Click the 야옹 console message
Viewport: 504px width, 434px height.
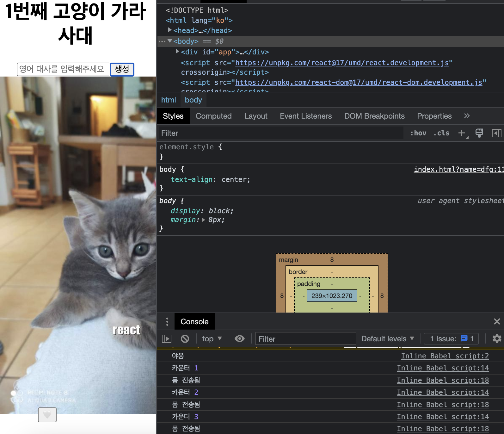click(x=178, y=356)
